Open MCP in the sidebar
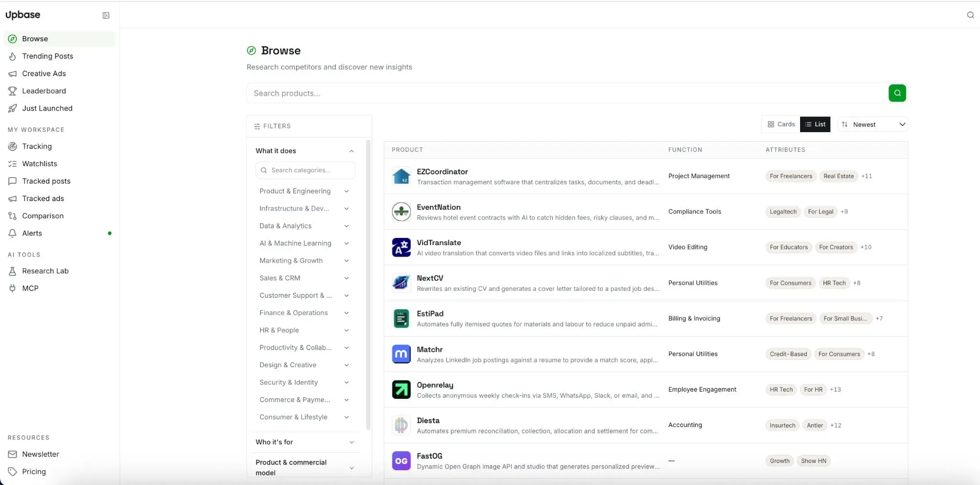980x485 pixels. 59,288
